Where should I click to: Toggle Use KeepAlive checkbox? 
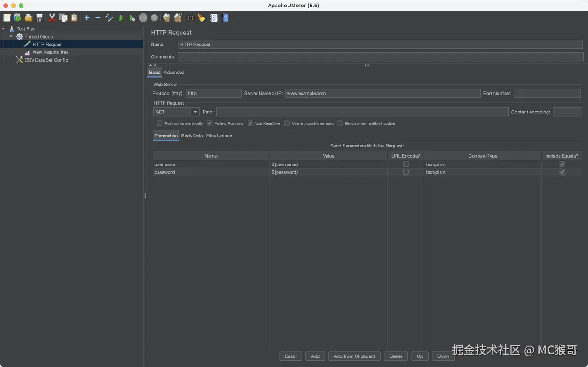(250, 124)
